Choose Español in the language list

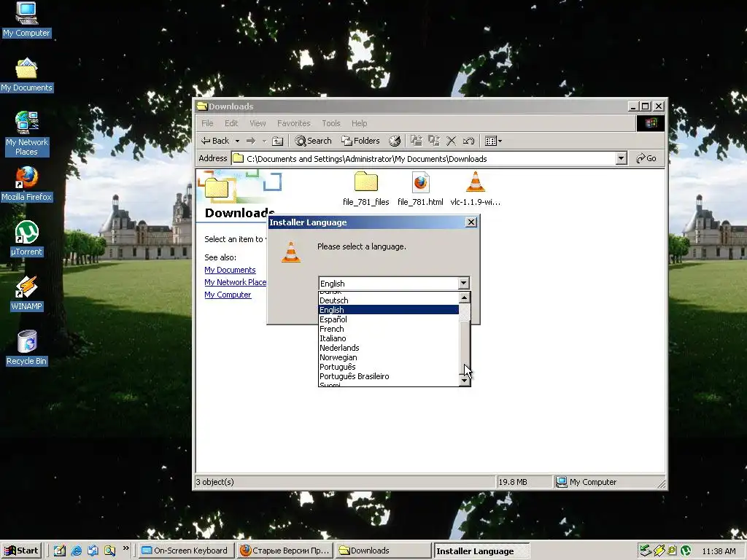[388, 319]
